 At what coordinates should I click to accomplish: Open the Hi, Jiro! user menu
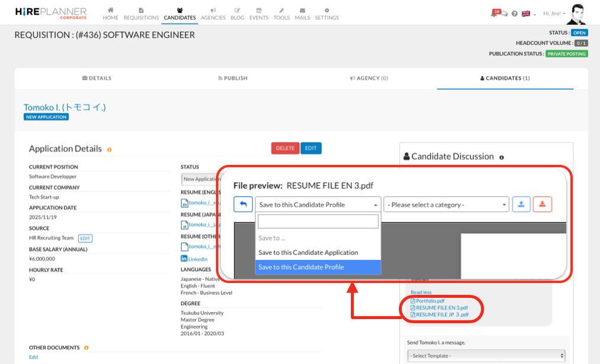554,14
